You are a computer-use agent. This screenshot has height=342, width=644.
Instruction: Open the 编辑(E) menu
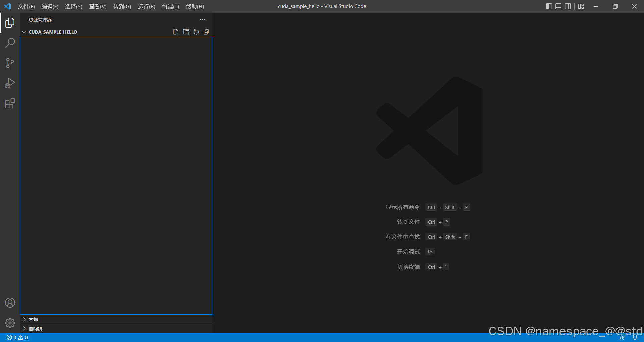(x=50, y=6)
